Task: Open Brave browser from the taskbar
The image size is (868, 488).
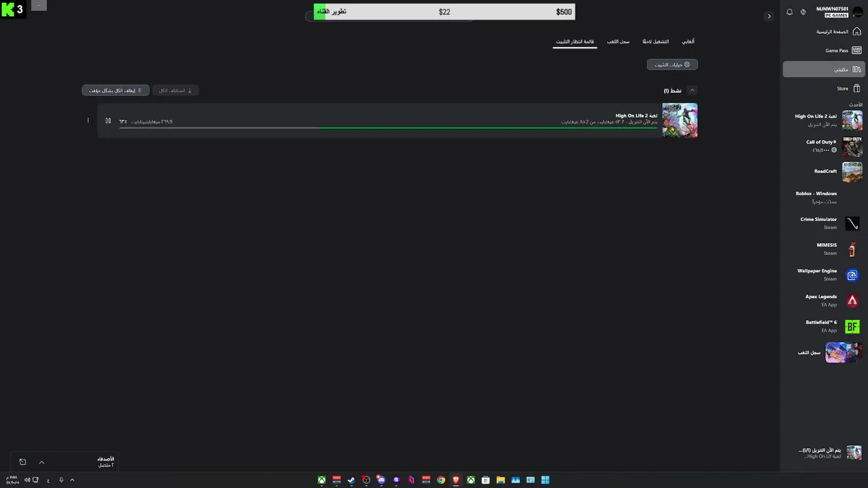Action: point(456,480)
